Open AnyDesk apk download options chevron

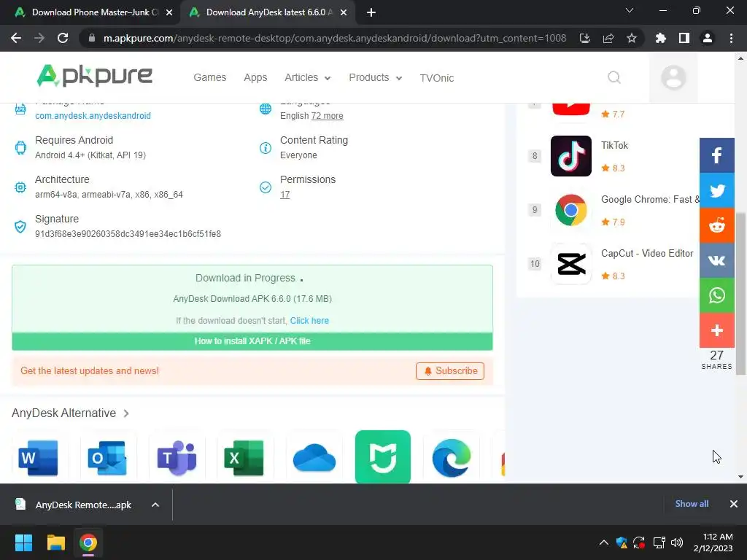click(155, 505)
